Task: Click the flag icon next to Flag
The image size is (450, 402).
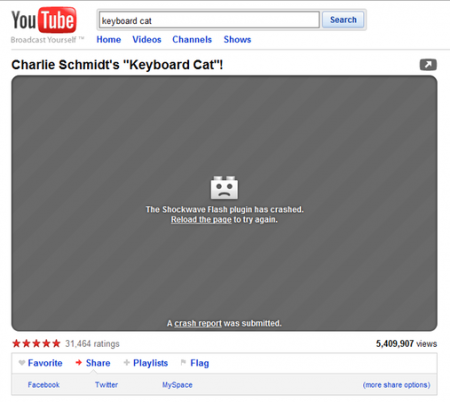Action: 183,362
